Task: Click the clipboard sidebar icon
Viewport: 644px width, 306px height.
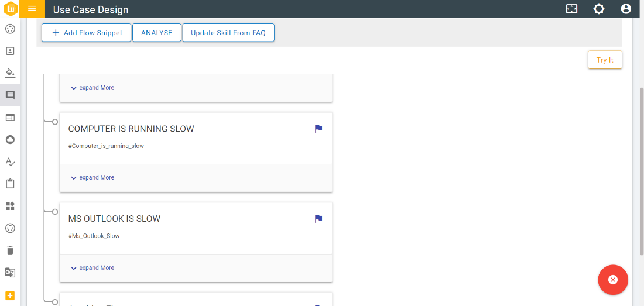Action: click(x=10, y=184)
